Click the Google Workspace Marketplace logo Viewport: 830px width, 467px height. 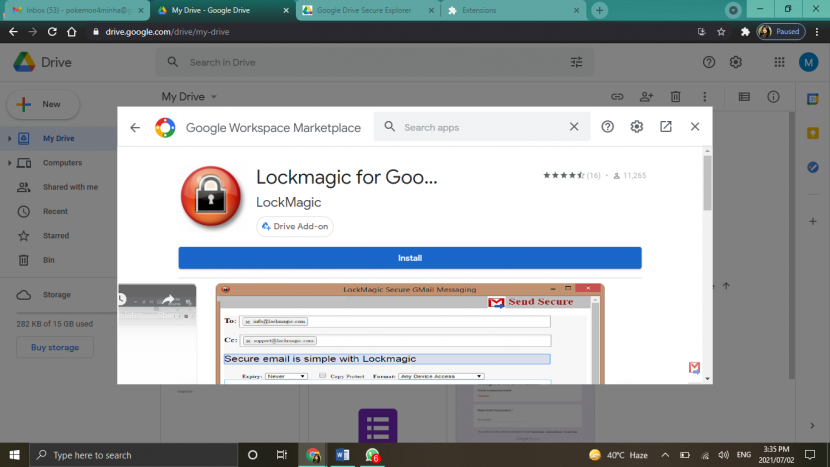[165, 128]
